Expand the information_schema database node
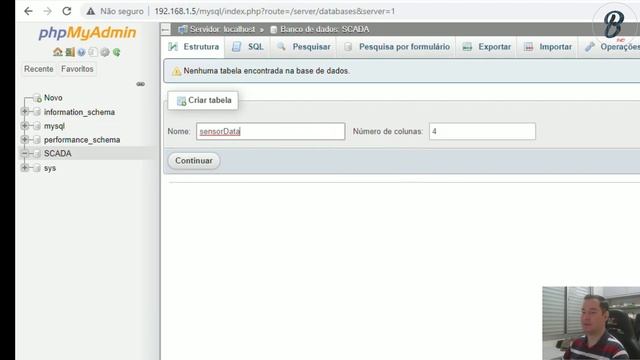Viewport: 640px width, 360px height. tap(24, 111)
